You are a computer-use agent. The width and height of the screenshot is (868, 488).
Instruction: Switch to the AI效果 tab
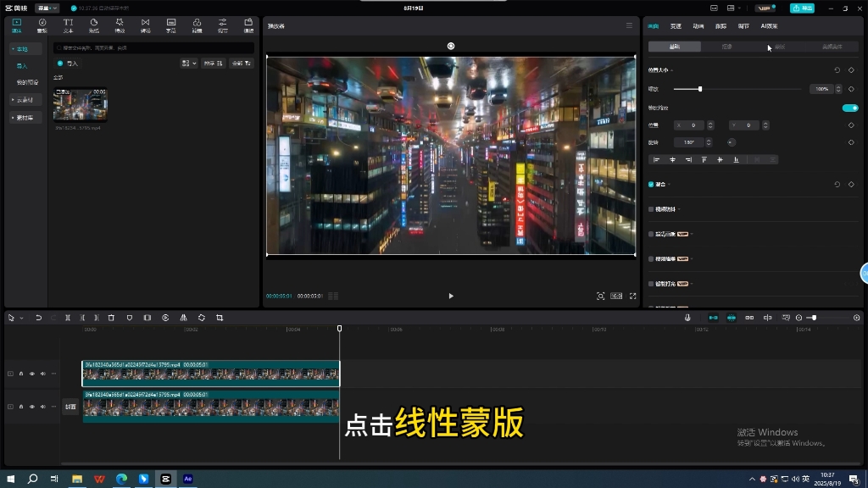click(769, 26)
